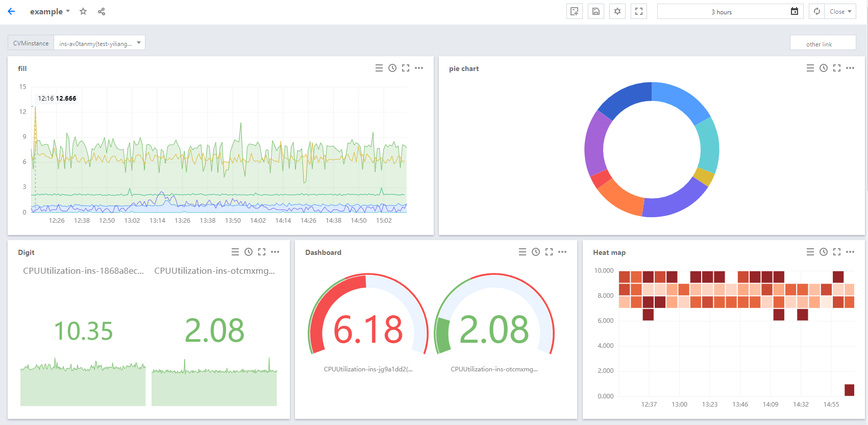Open dashboard settings gear icon

pyautogui.click(x=617, y=11)
